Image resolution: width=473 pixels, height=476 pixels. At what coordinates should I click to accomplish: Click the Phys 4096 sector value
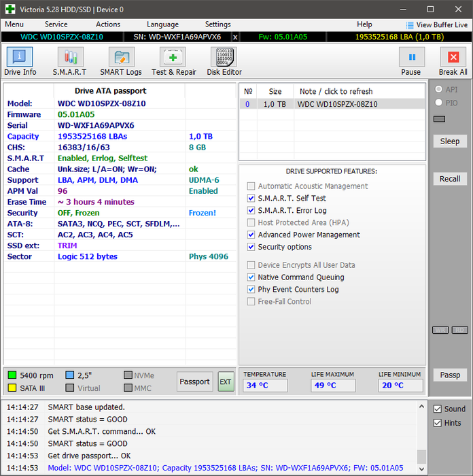[x=209, y=256]
